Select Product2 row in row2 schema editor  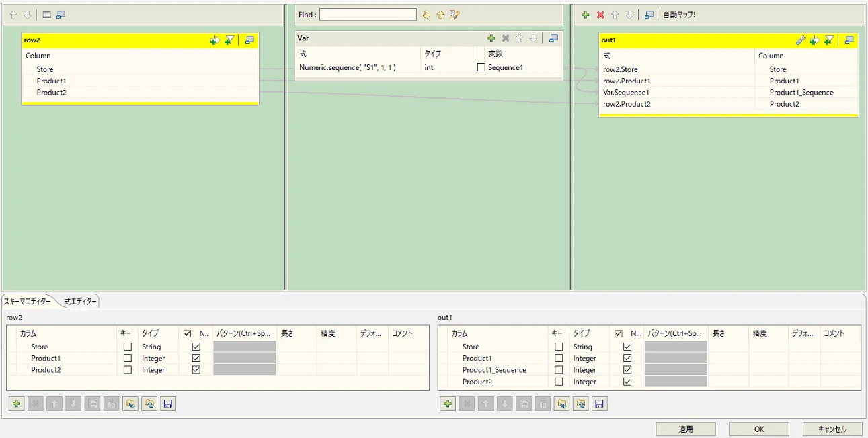coord(46,370)
